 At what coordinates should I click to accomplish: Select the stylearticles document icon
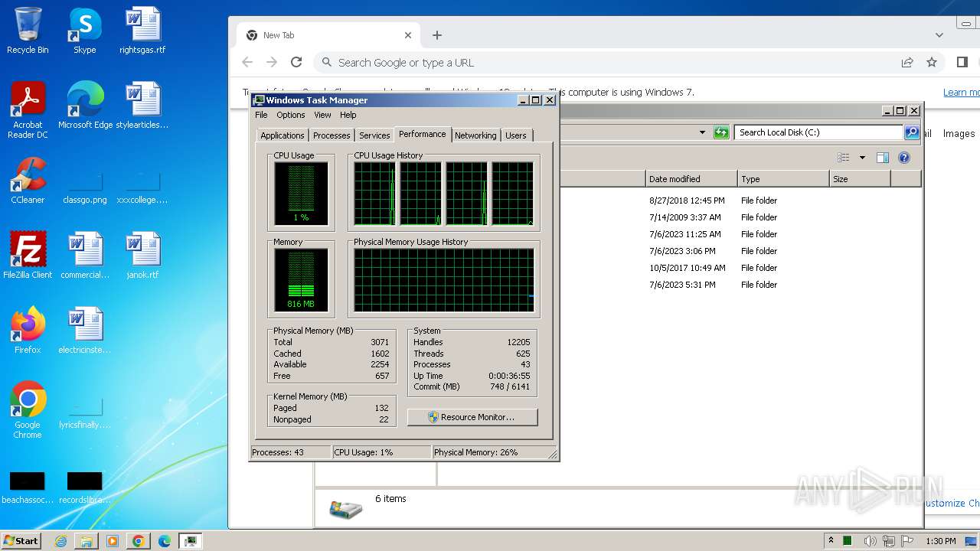[x=142, y=106]
